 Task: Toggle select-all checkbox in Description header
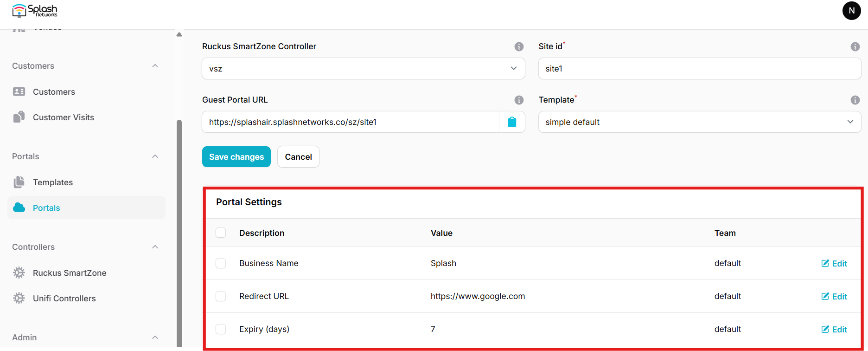tap(221, 233)
